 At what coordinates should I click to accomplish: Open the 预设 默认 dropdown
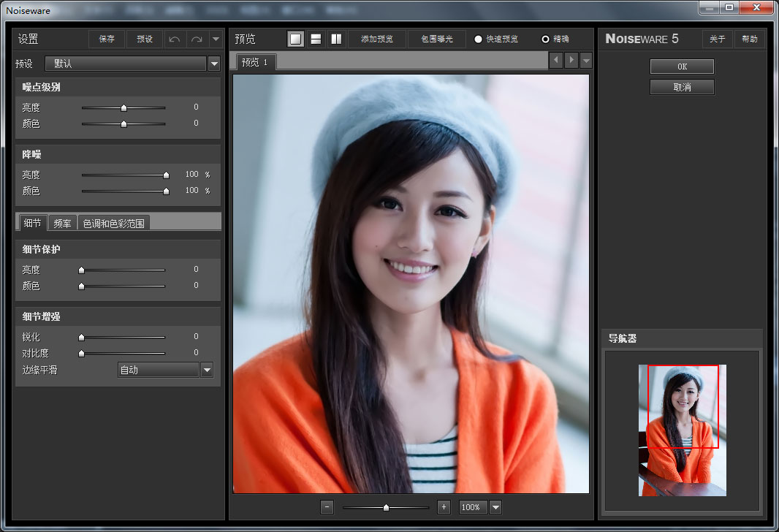[214, 64]
